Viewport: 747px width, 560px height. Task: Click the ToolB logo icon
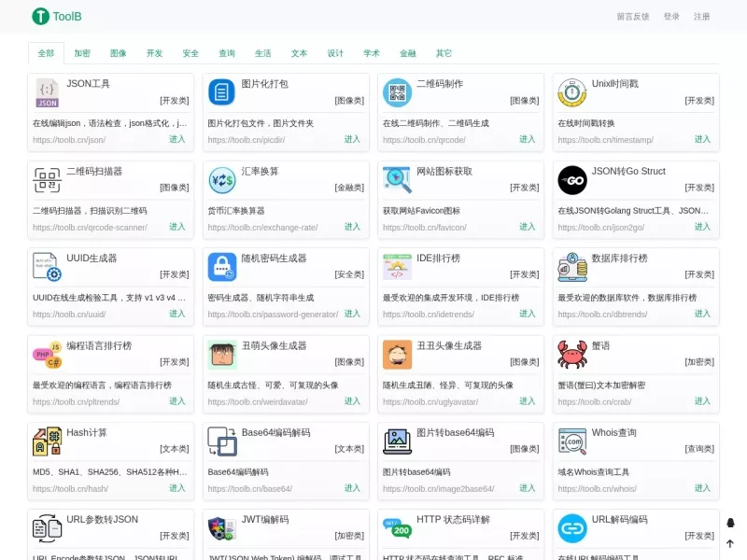tap(40, 16)
